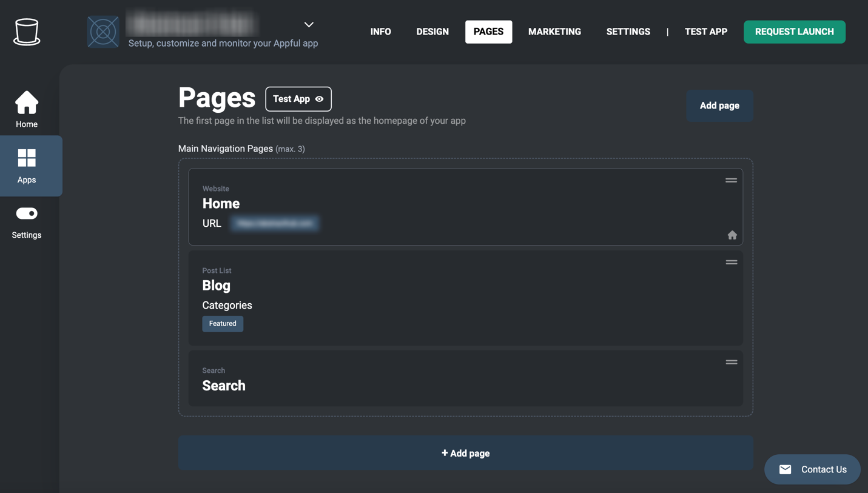
Task: Click the Test App eye preview button
Action: pos(298,99)
